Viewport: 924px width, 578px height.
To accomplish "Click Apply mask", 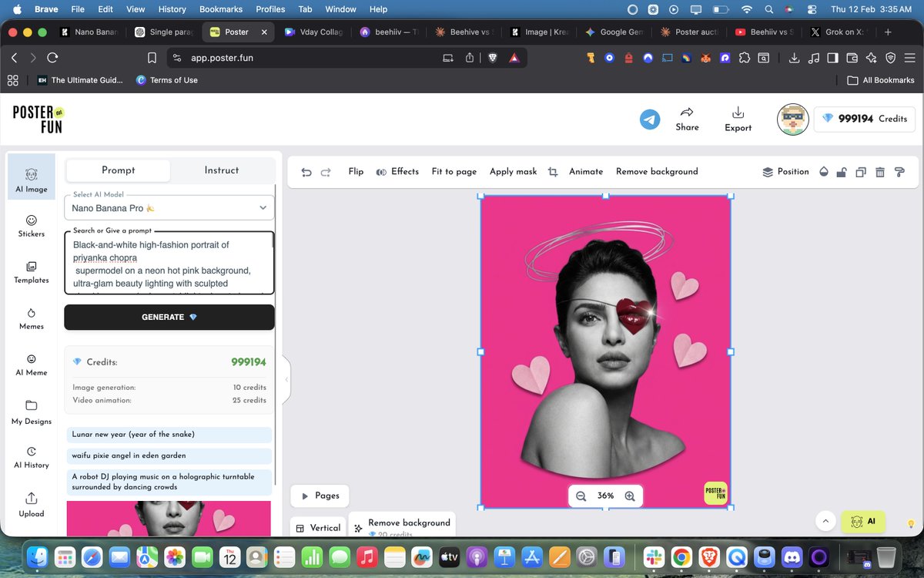I will coord(513,172).
